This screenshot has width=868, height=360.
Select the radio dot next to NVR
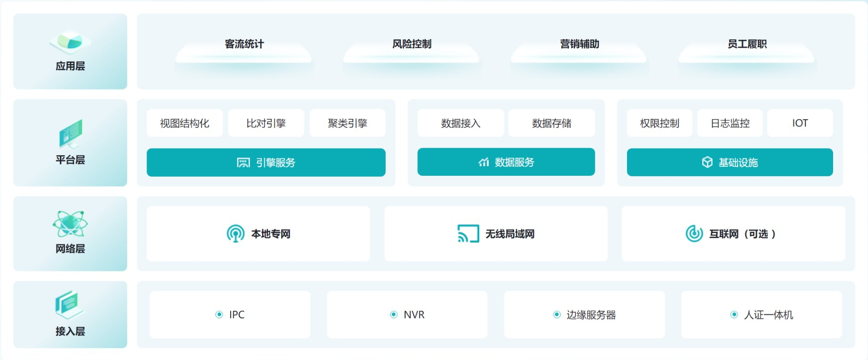click(394, 315)
